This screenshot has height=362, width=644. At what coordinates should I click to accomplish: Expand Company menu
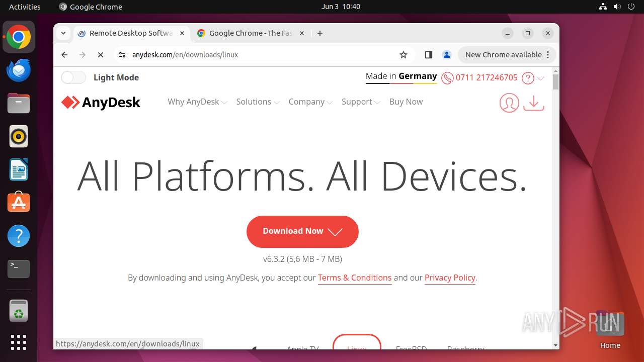tap(310, 102)
